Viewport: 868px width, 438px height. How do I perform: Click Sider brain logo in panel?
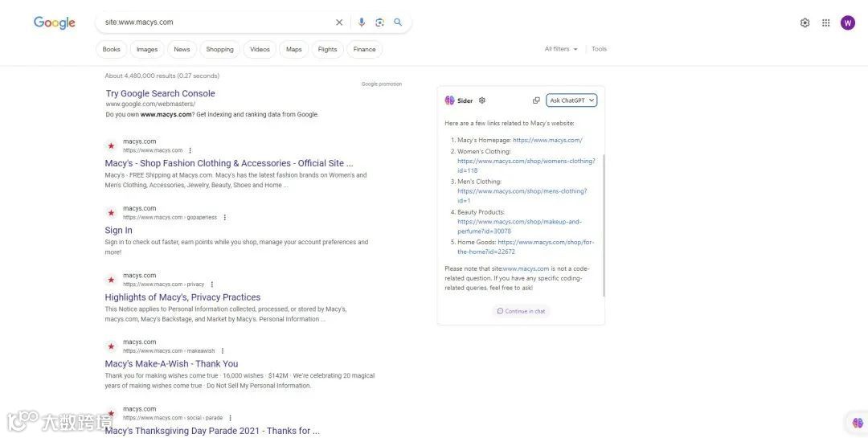point(449,100)
